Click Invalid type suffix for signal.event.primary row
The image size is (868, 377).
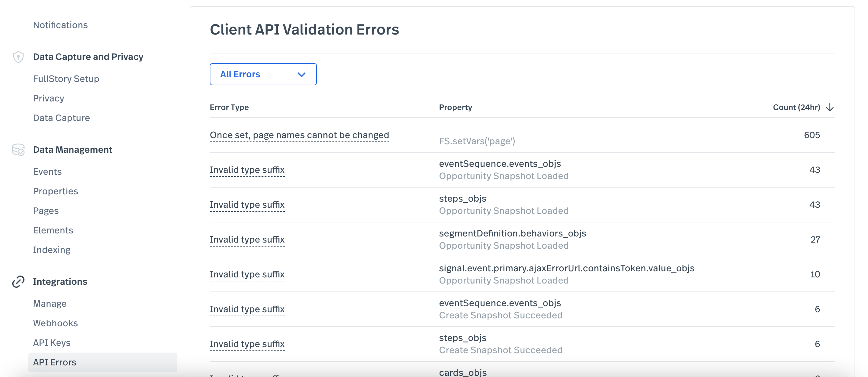pos(247,274)
